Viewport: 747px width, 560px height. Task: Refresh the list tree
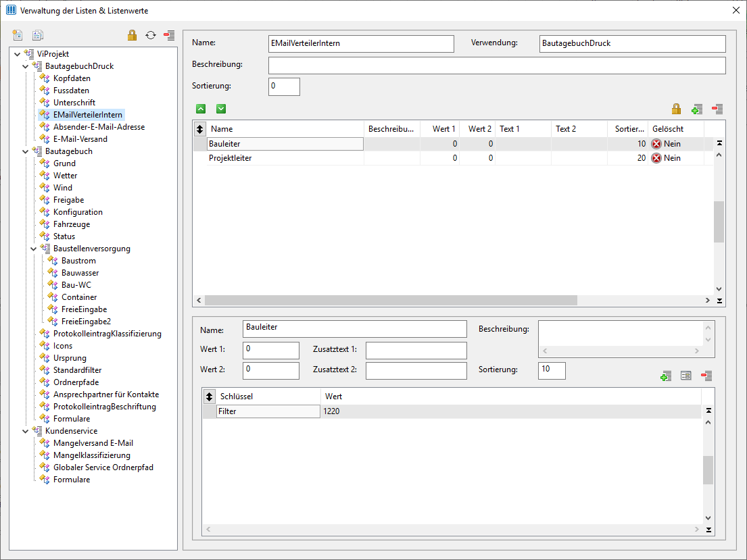tap(151, 34)
